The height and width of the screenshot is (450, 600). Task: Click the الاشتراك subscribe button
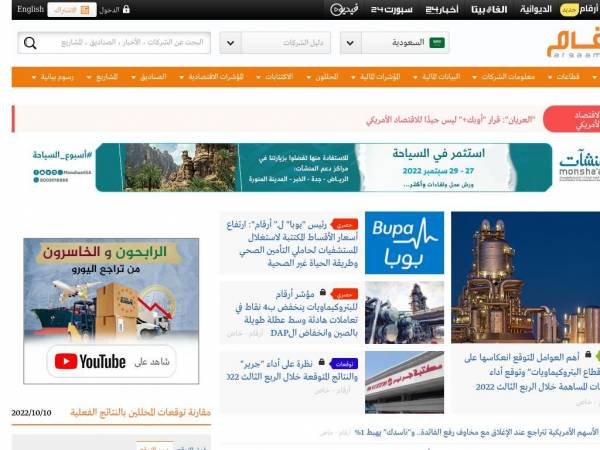click(72, 10)
